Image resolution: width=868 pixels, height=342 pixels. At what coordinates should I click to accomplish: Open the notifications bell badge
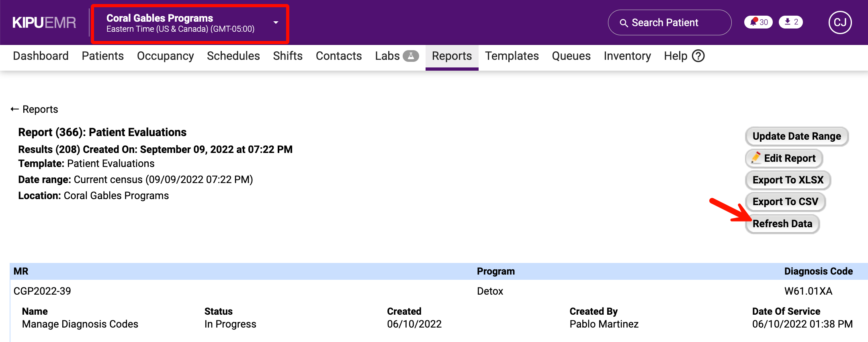coord(758,22)
